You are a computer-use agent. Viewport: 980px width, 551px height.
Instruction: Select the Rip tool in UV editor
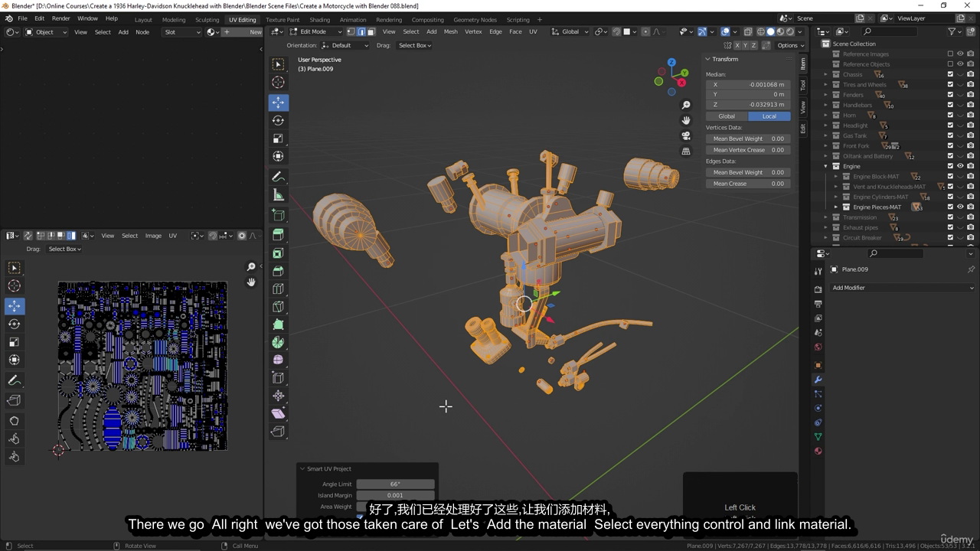pos(14,400)
